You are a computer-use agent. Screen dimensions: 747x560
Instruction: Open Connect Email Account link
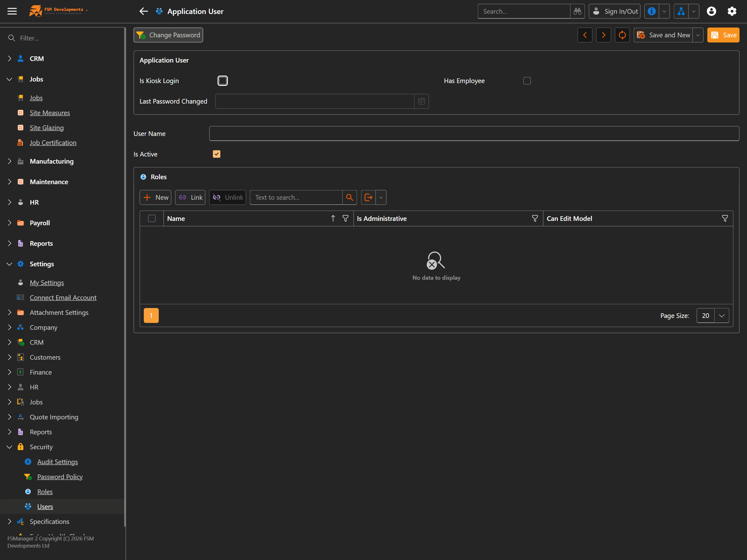click(63, 297)
